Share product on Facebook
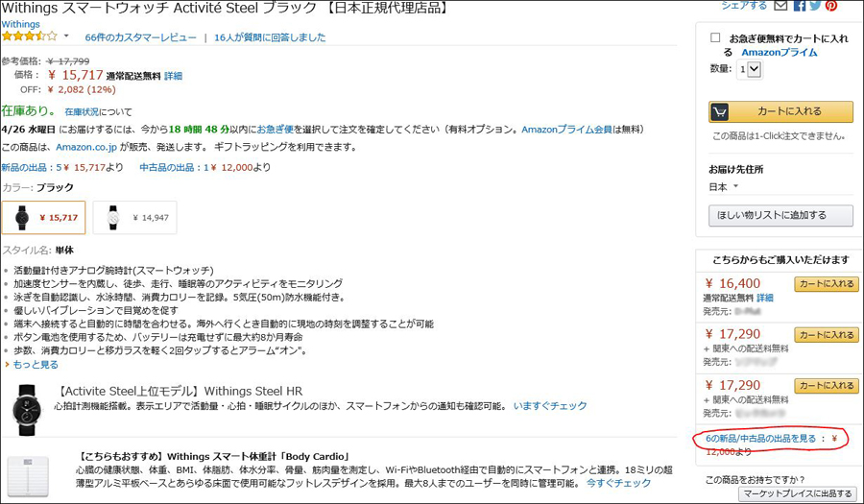 point(799,6)
